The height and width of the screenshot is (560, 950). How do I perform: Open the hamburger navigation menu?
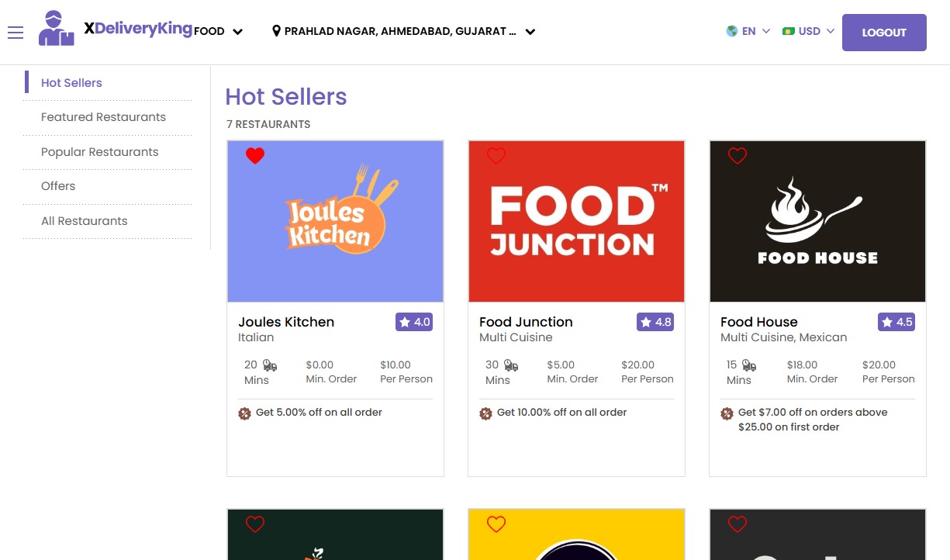(x=16, y=32)
